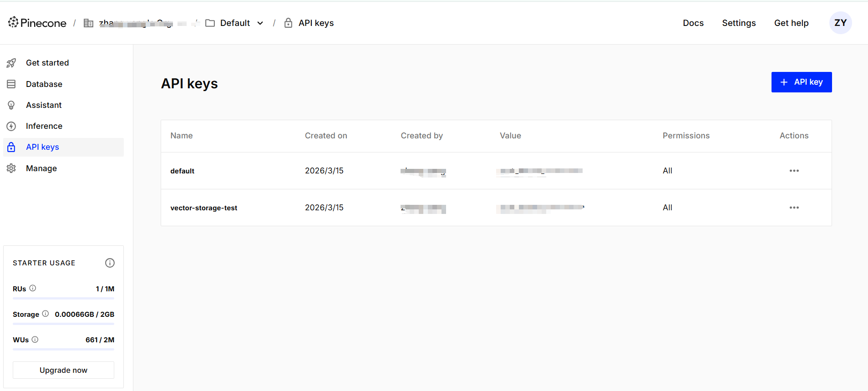Click the WUs info icon
Viewport: 868px width, 391px height.
35,339
